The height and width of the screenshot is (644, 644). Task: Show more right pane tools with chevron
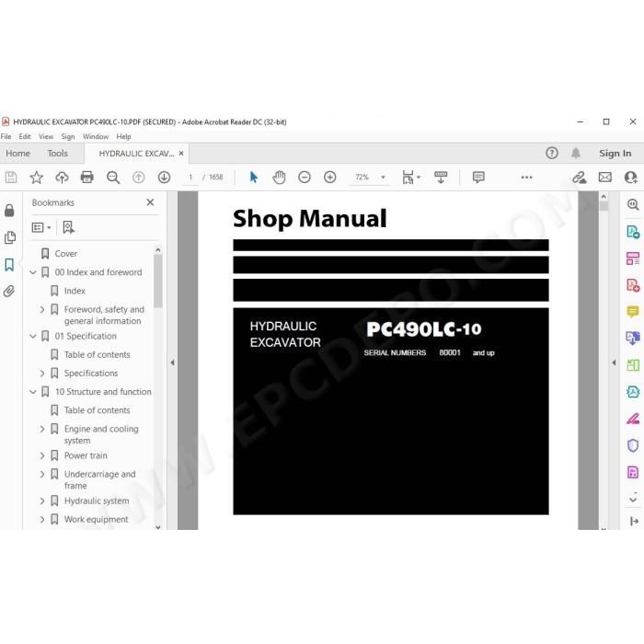coord(633,499)
